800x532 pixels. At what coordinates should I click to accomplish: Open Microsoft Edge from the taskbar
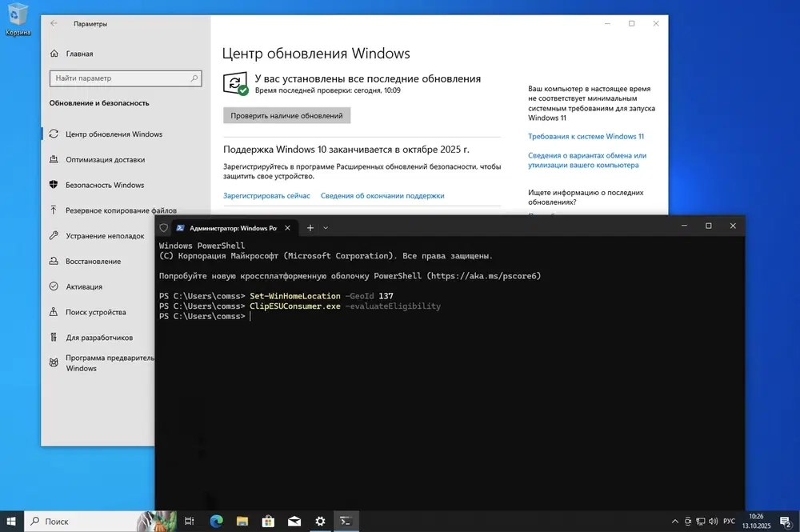click(216, 521)
